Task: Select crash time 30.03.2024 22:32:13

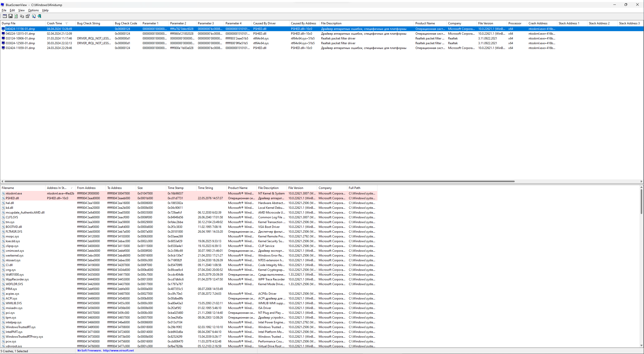Action: click(59, 43)
